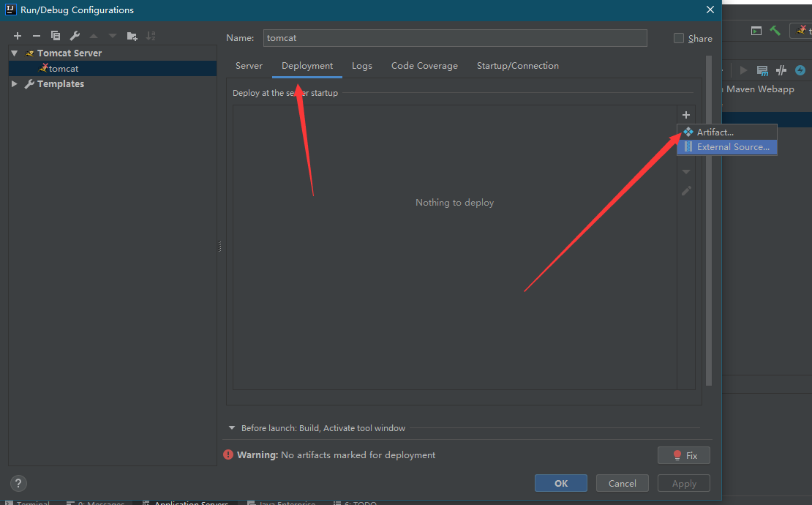812x505 pixels.
Task: Open the Startup/Connection tab
Action: [x=518, y=66]
